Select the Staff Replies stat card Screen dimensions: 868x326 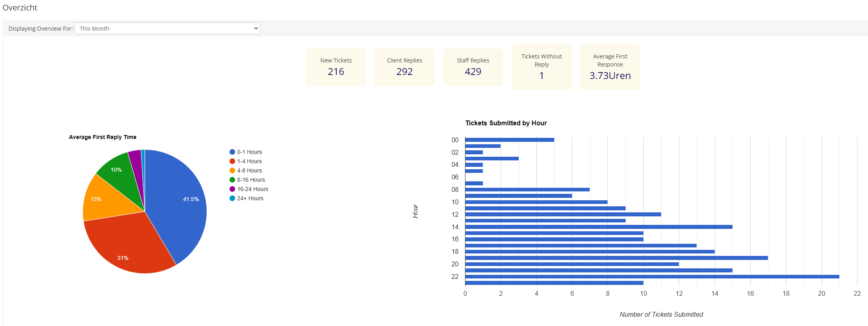(473, 67)
